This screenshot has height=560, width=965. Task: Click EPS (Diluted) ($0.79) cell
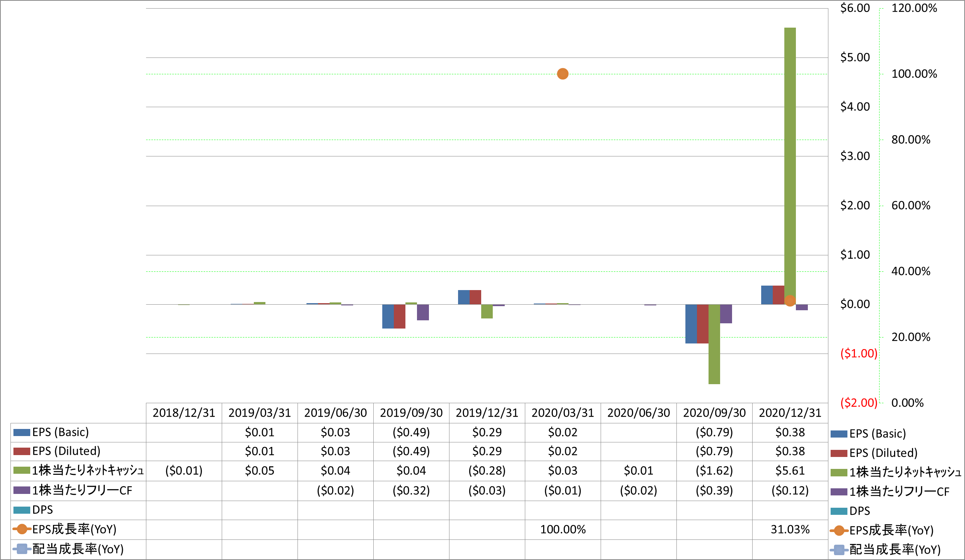click(714, 451)
